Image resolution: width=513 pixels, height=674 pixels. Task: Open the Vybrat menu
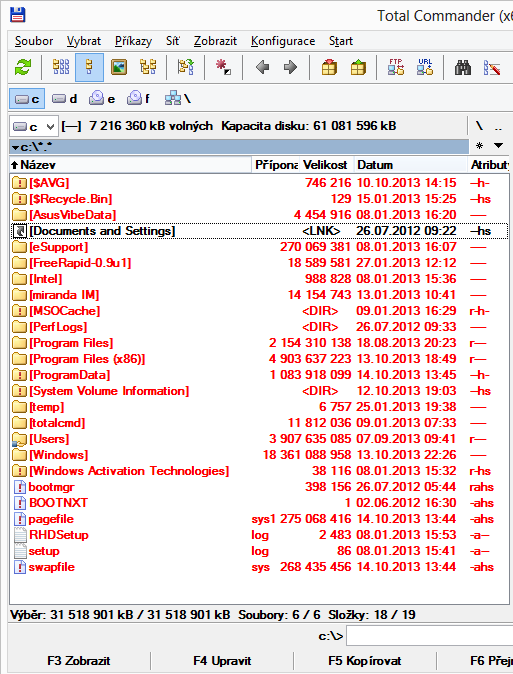tap(84, 41)
